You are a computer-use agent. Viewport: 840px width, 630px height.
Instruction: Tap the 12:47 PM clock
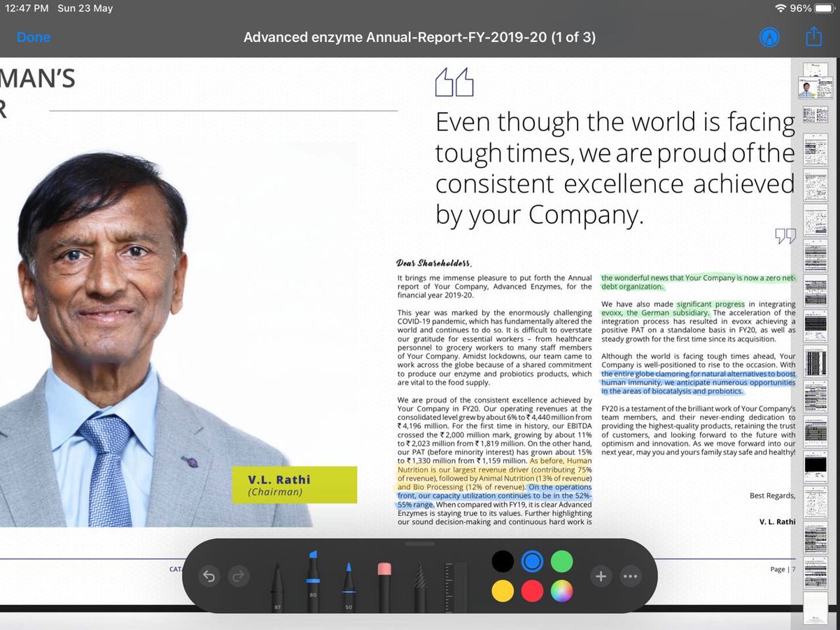tap(27, 8)
